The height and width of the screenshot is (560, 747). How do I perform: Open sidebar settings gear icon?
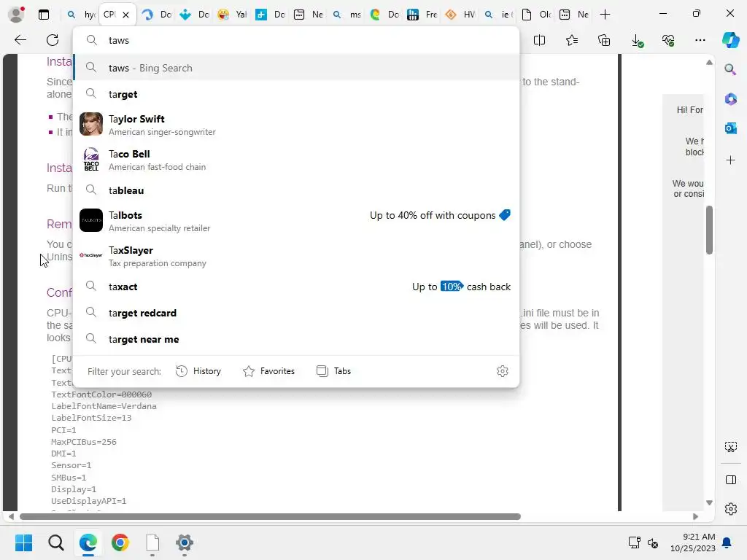730,509
